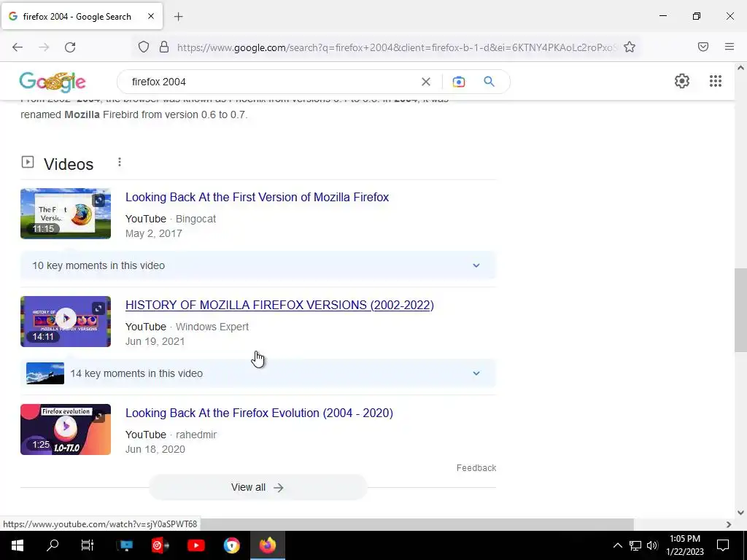Go back to the previous page
The image size is (747, 560).
[x=18, y=47]
